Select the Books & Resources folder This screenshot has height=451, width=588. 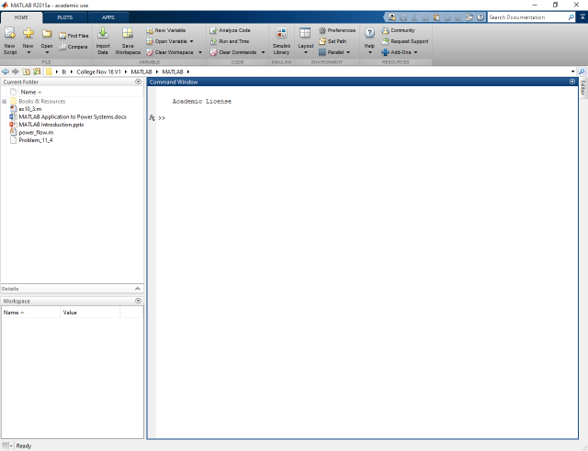click(x=42, y=101)
